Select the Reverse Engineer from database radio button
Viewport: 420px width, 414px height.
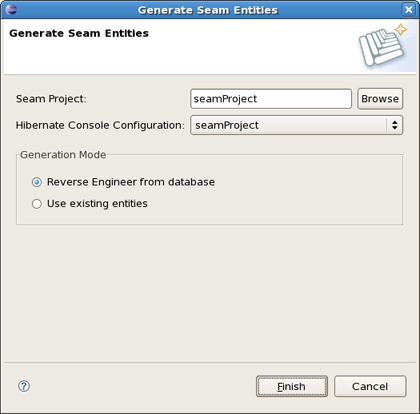pyautogui.click(x=37, y=182)
